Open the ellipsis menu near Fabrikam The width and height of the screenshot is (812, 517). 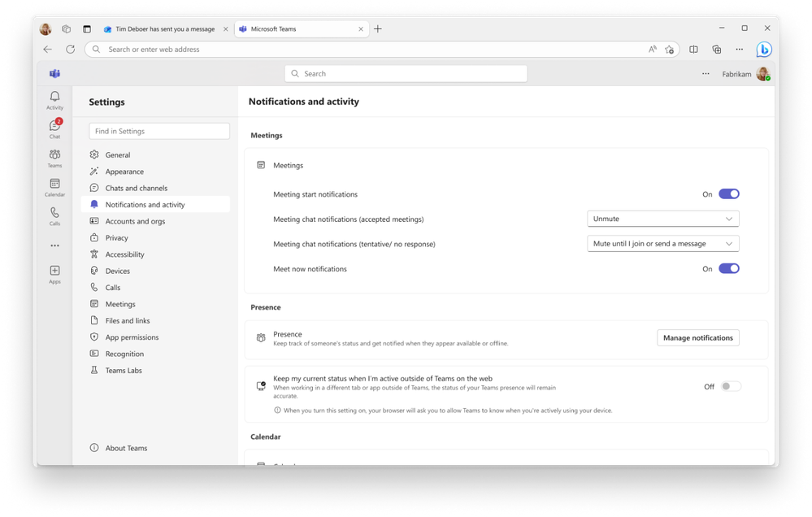[705, 73]
